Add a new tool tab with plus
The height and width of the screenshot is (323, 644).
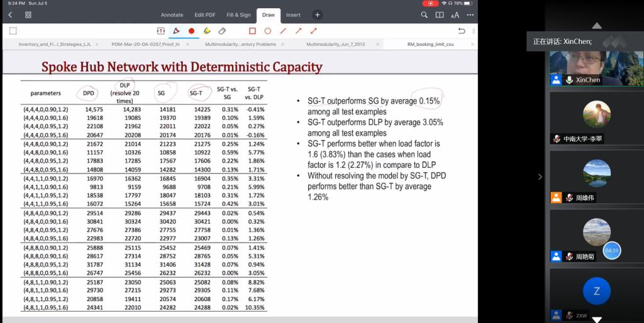(x=317, y=14)
